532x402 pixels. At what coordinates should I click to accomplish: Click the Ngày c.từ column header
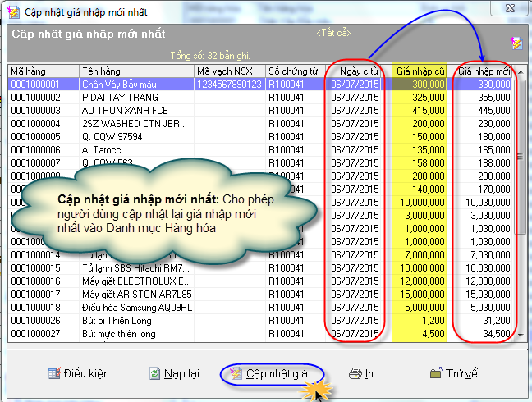355,71
